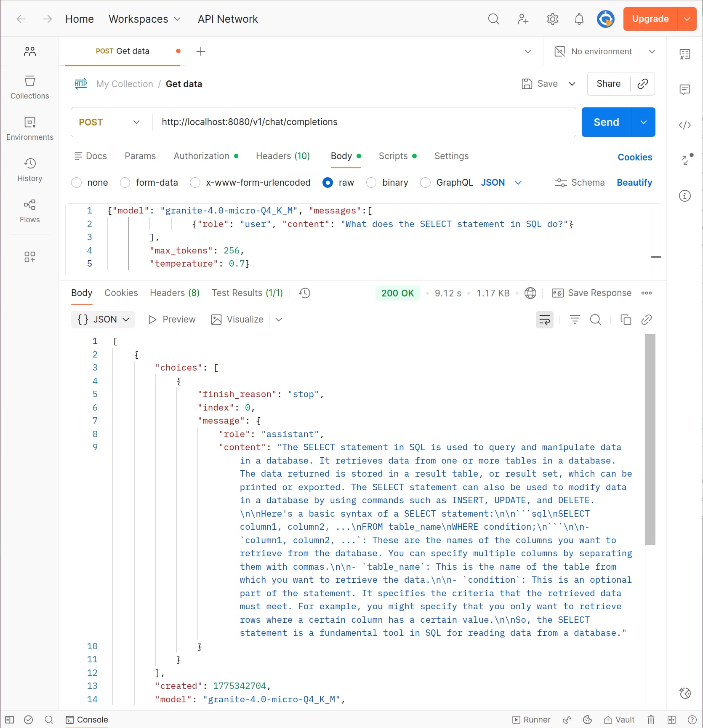Switch to the Scripts tab

(398, 156)
